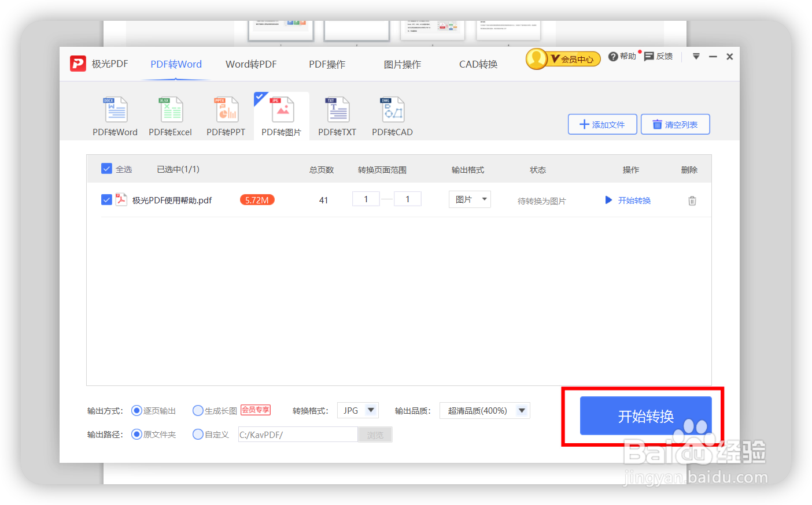
Task: Uncheck the 极光PDF使用帮助.pdf row checkbox
Action: pos(106,199)
